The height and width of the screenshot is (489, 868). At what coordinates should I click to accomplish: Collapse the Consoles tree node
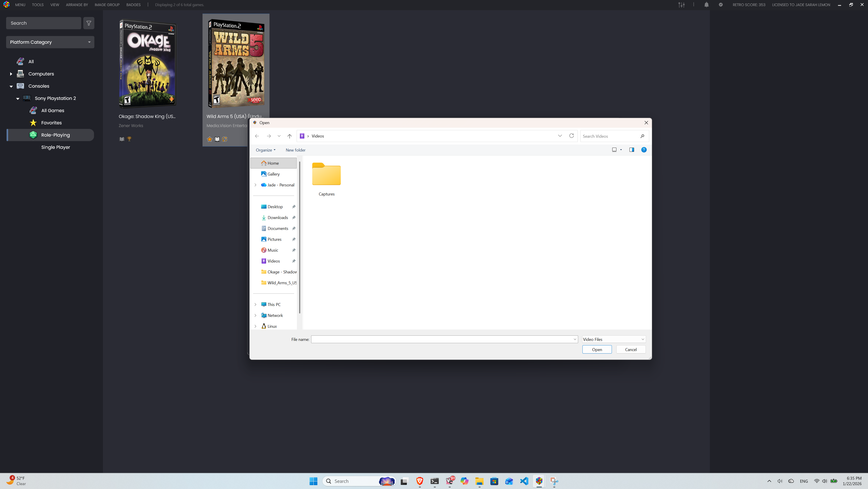click(11, 86)
